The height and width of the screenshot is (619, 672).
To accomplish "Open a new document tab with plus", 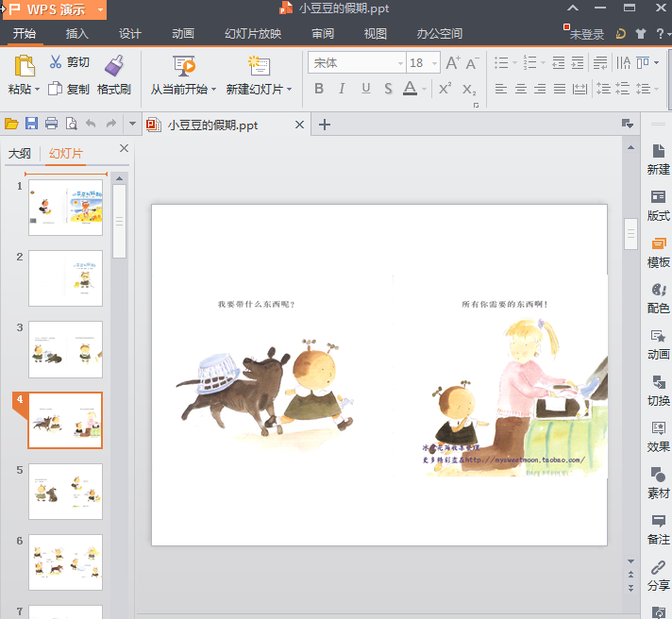I will 325,125.
